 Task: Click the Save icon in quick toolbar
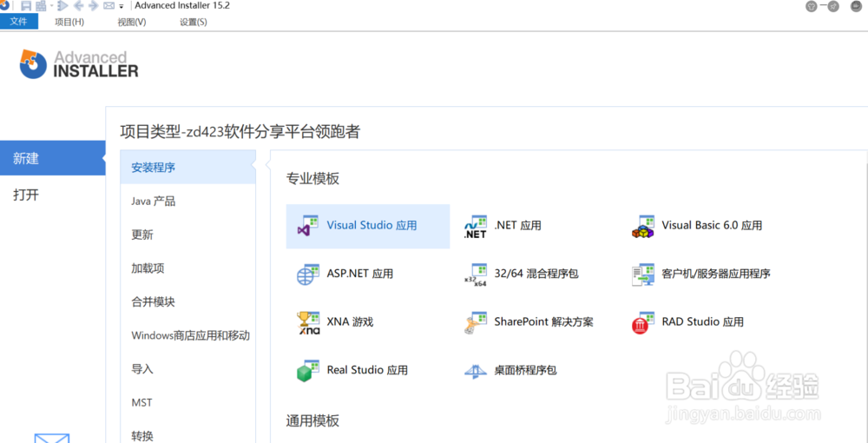point(26,6)
